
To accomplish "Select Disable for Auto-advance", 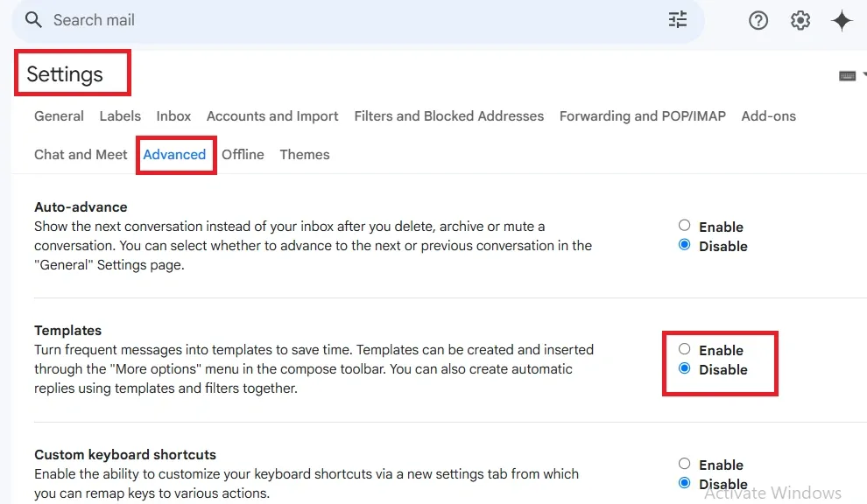I will [685, 246].
